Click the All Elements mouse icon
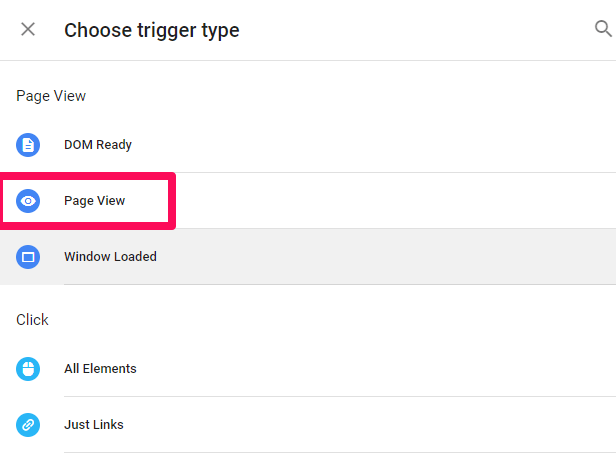Viewport: 616px width, 454px height. pyautogui.click(x=28, y=369)
